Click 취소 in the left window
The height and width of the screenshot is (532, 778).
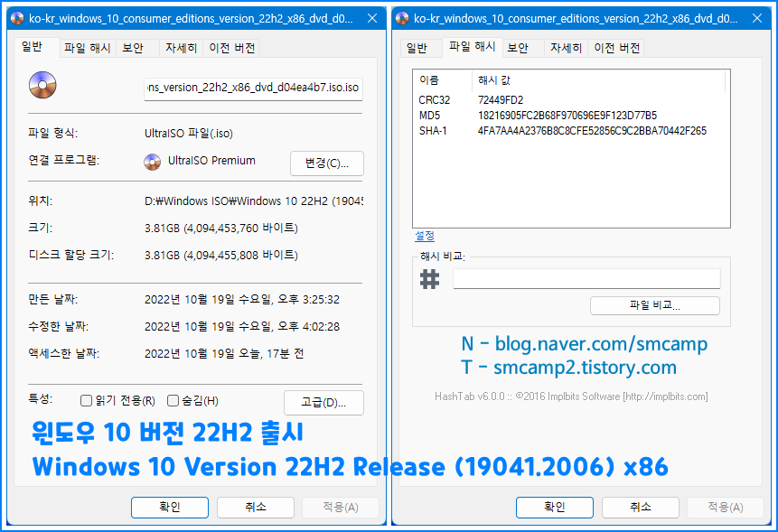pyautogui.click(x=256, y=508)
